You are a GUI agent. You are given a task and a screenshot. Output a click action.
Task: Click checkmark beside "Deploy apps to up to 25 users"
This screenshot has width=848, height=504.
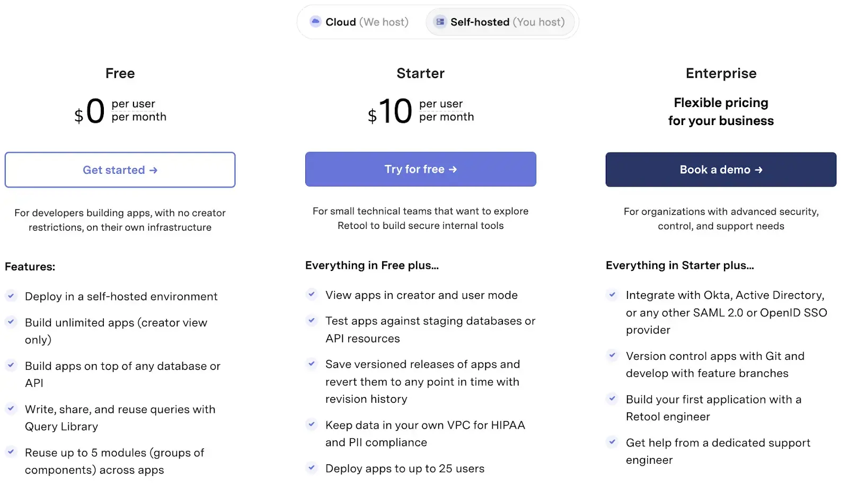point(312,467)
